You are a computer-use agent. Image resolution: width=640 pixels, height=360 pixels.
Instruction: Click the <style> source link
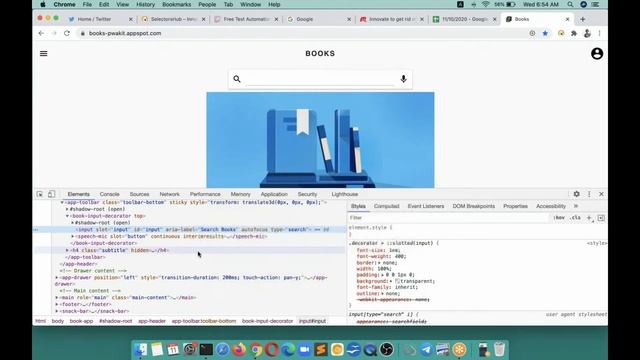(597, 243)
